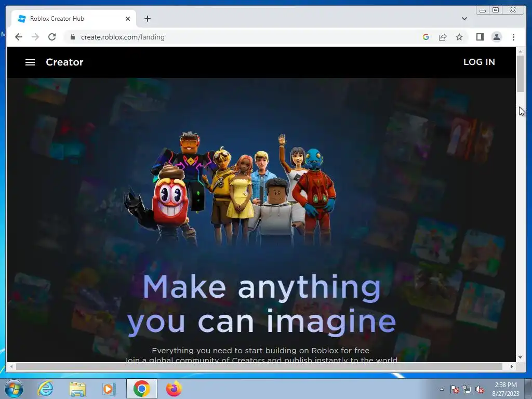
Task: Click the Roblox favicon on the tab
Action: click(x=22, y=19)
